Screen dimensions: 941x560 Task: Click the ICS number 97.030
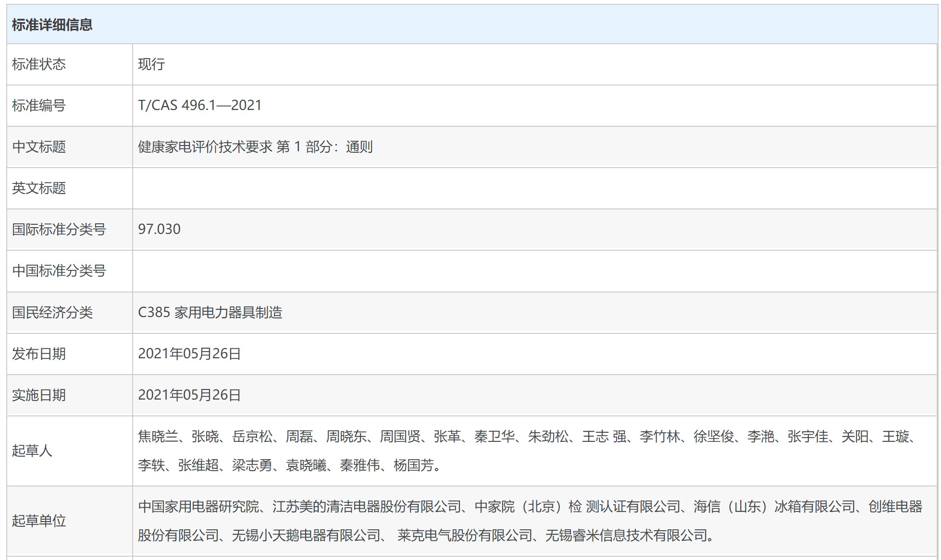tap(159, 229)
